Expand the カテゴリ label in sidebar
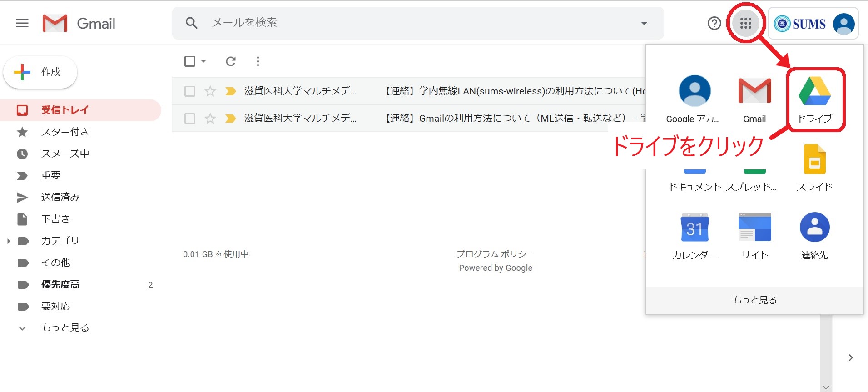This screenshot has width=868, height=392. tap(9, 241)
